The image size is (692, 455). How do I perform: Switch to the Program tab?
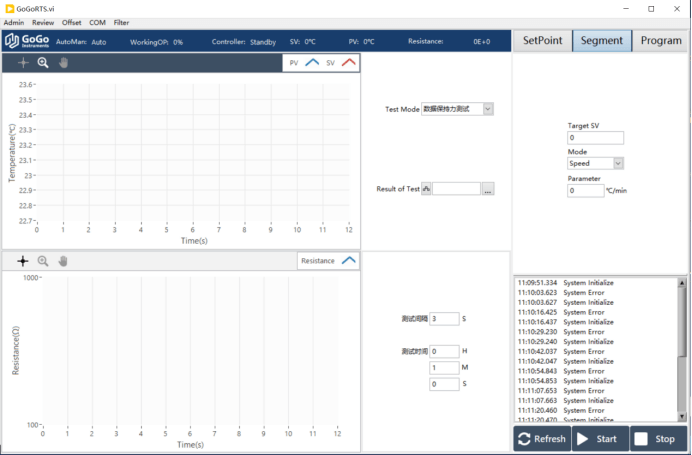click(661, 41)
